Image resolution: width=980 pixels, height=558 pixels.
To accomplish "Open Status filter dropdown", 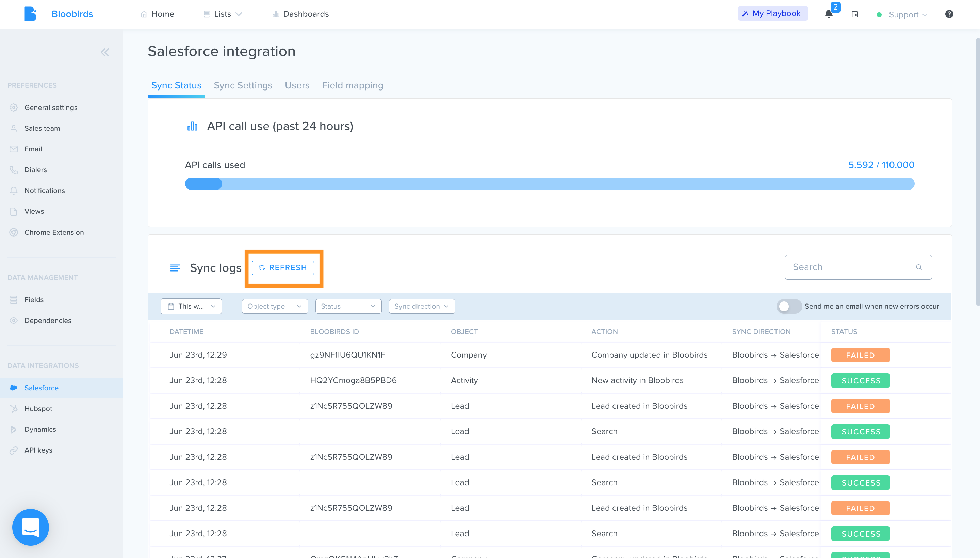I will click(x=348, y=306).
